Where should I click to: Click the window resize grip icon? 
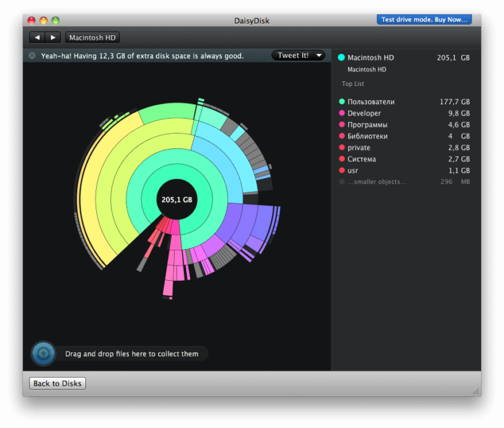(476, 391)
